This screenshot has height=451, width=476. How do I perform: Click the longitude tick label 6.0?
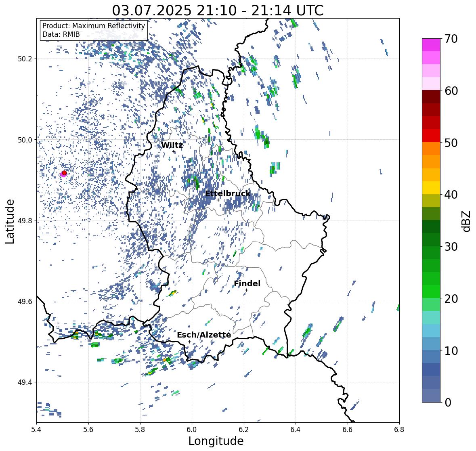click(x=192, y=429)
